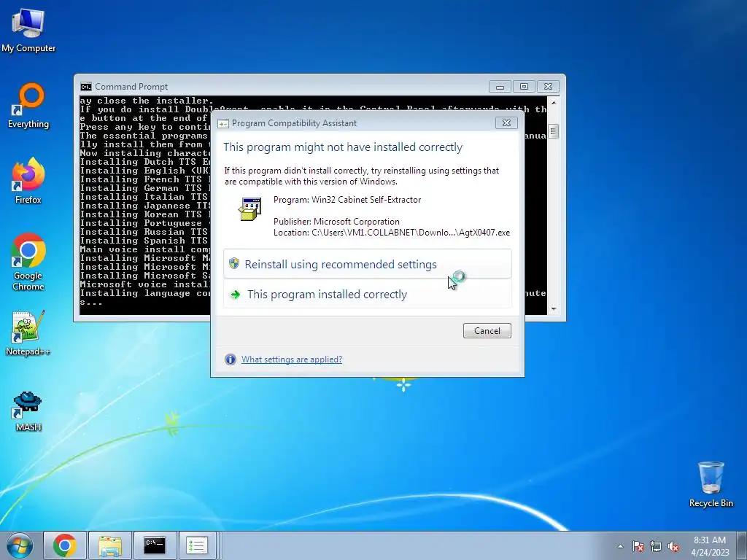Image resolution: width=747 pixels, height=560 pixels.
Task: Open the MASH desktop shortcut
Action: (x=28, y=412)
